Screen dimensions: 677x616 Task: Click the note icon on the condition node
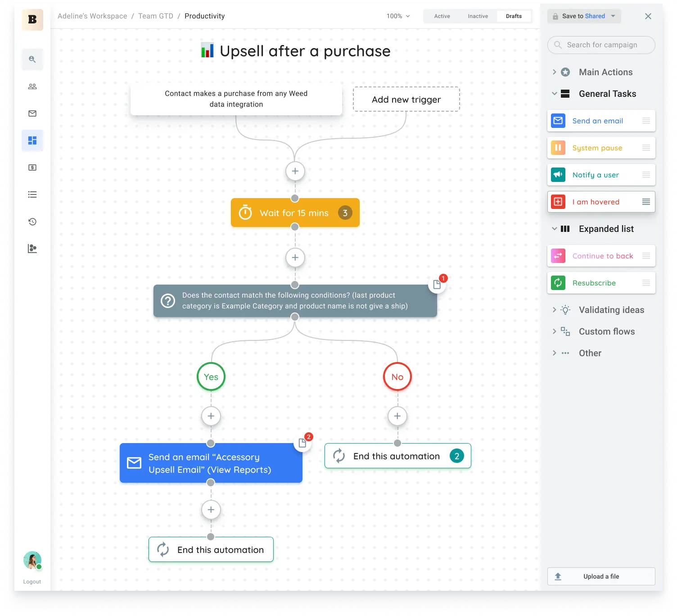(x=437, y=285)
